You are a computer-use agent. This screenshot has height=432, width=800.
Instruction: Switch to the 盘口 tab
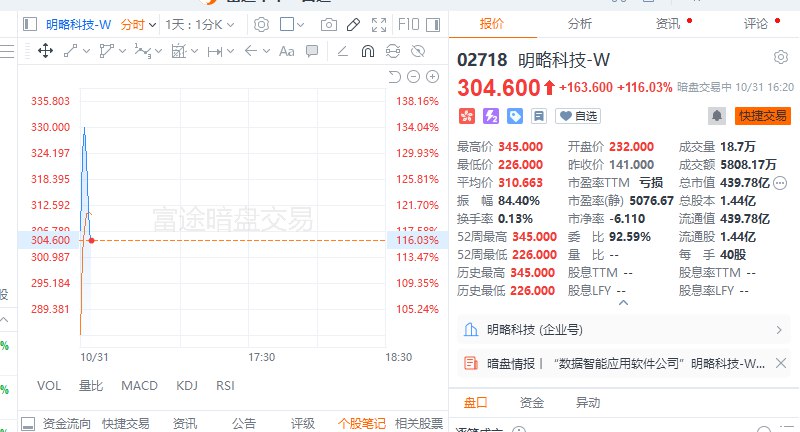click(476, 403)
